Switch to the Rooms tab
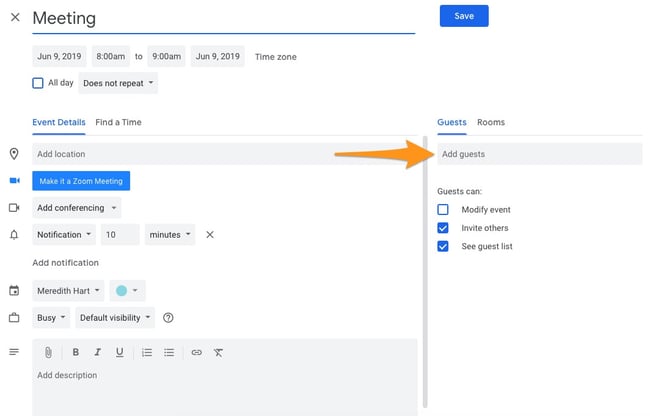650x416 pixels. (491, 122)
